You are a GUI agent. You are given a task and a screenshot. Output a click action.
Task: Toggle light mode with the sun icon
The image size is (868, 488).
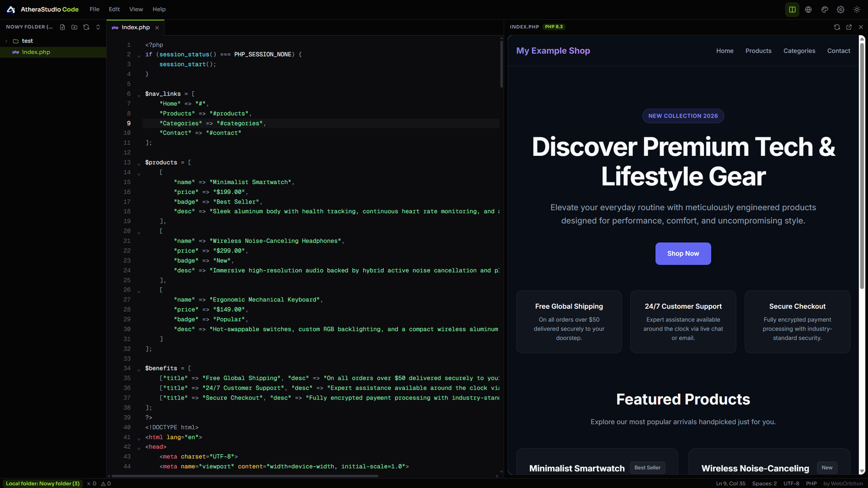pos(857,9)
